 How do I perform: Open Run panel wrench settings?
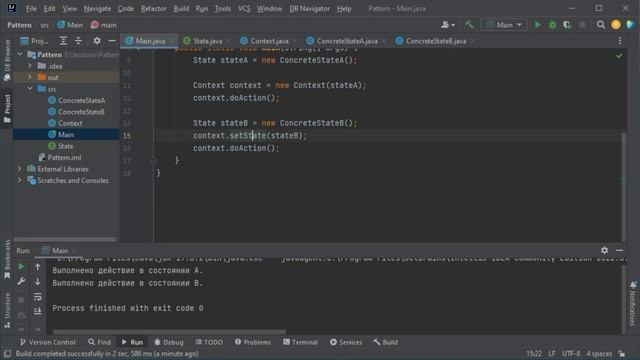[x=21, y=281]
